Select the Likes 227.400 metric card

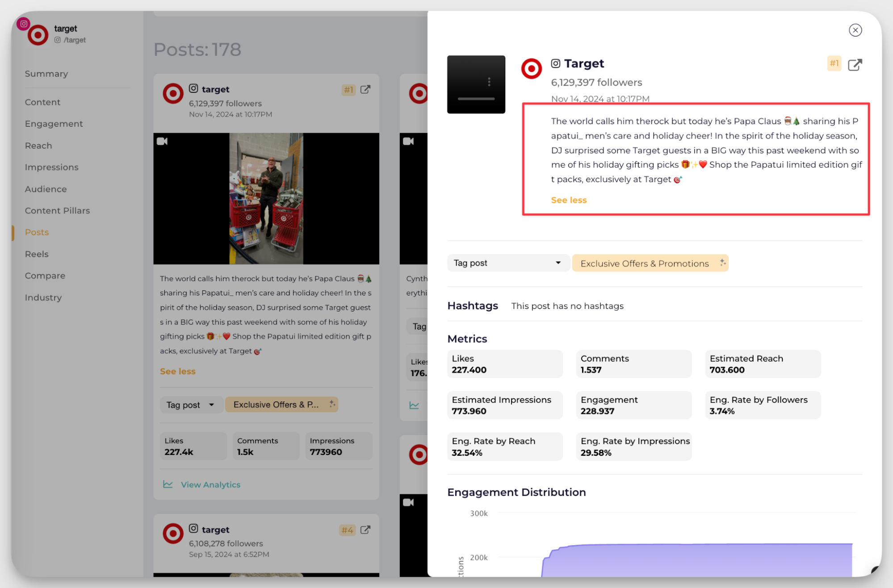[505, 364]
